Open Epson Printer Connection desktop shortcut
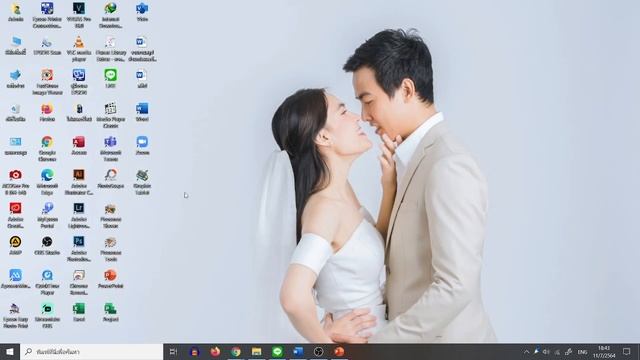The height and width of the screenshot is (360, 640). coord(47,14)
